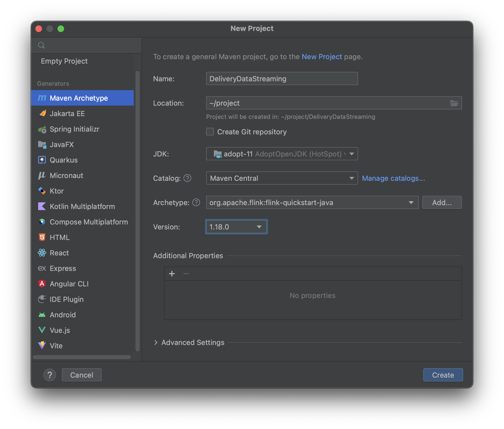Select Micronaut generator
Screen dimensions: 504x429
(82, 176)
